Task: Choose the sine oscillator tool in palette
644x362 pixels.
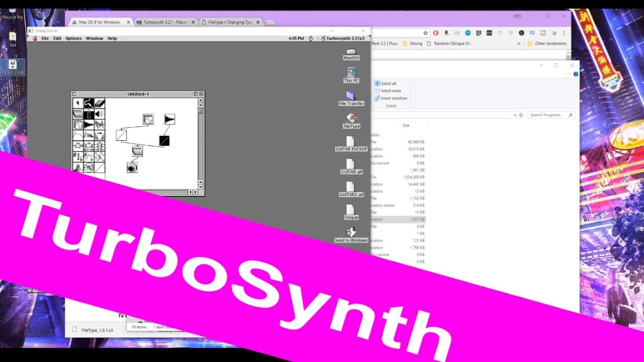Action: 78,125
